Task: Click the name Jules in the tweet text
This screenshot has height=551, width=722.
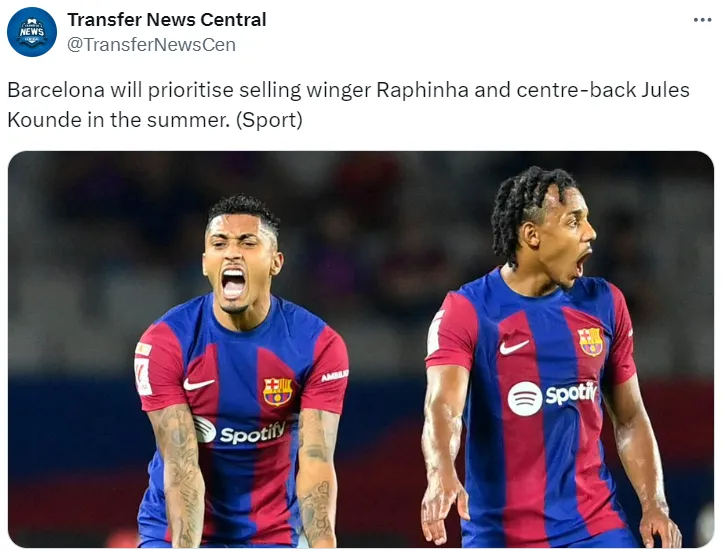Action: point(665,90)
